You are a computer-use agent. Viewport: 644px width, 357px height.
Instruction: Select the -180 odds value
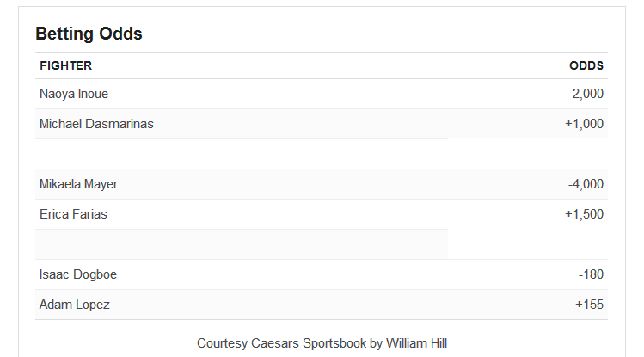pyautogui.click(x=591, y=274)
